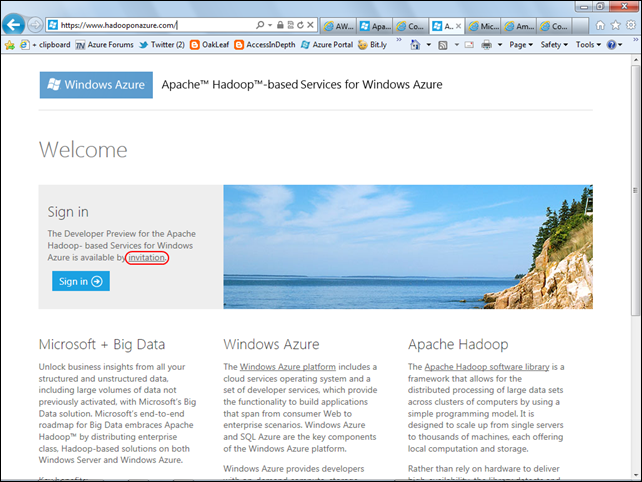Click the Forward navigation arrow
This screenshot has width=642, height=482.
[x=36, y=25]
